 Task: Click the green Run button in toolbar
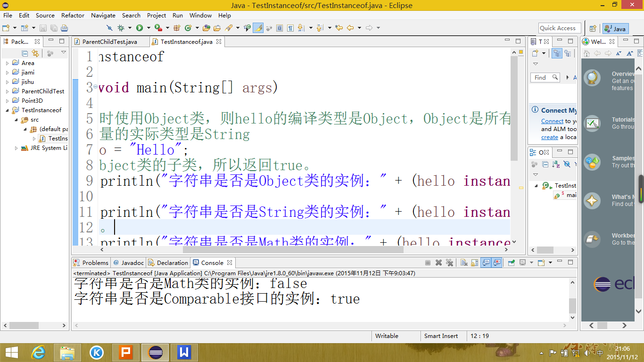(139, 28)
